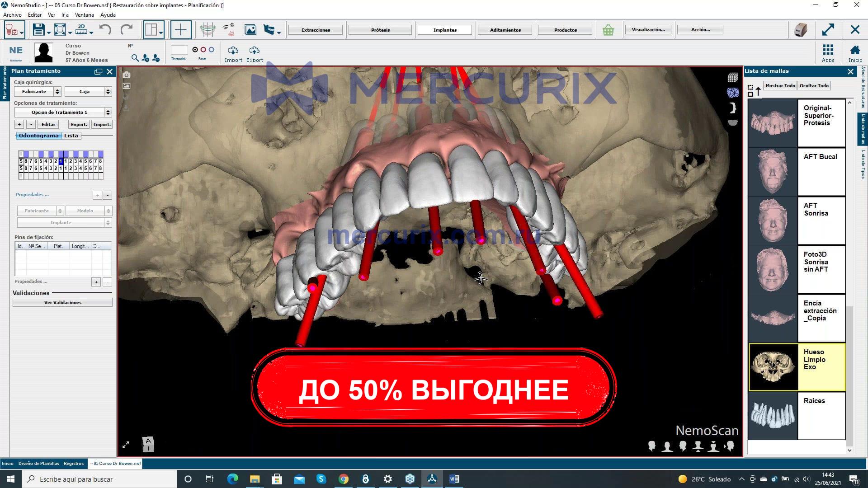Select the blue Fase radio button
This screenshot has height=488, width=868.
[x=212, y=50]
